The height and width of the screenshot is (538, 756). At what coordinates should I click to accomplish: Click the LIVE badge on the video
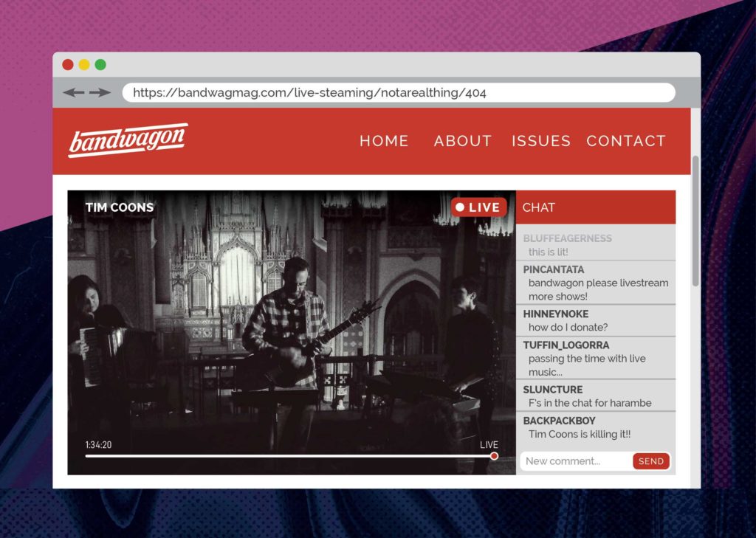[478, 207]
